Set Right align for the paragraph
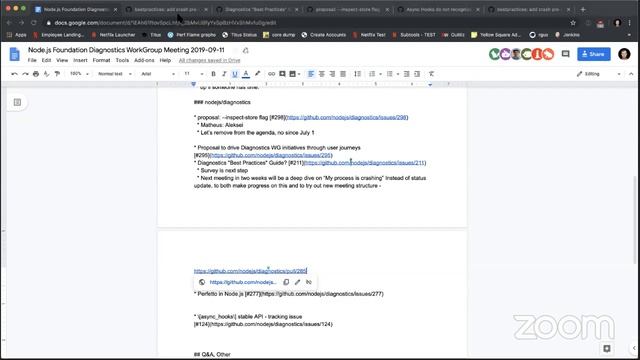Screen dimensions: 640x360 (332, 74)
